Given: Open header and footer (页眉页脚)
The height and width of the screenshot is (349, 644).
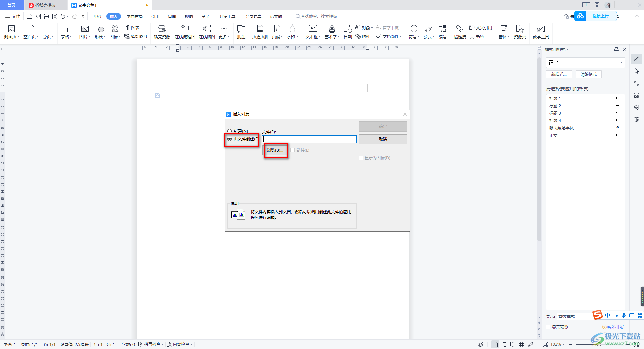Looking at the screenshot, I should click(260, 32).
